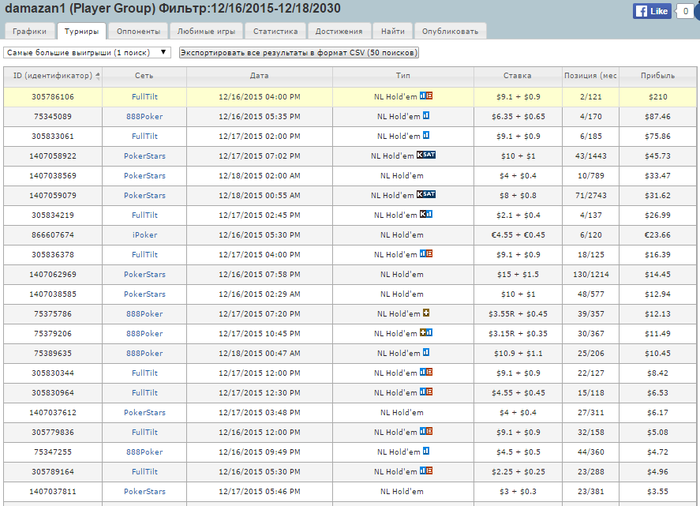Click type icon in row 305779836

coord(426,431)
